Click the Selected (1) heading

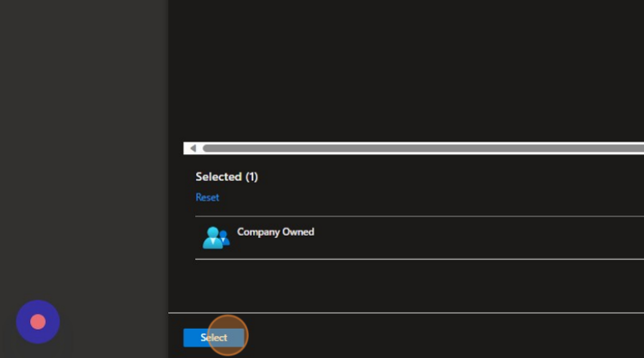226,177
